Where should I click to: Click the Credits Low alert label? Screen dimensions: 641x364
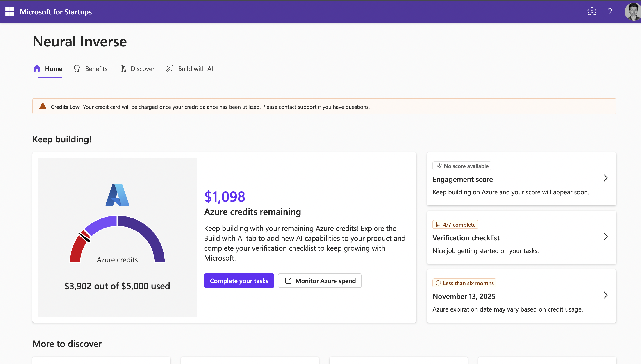point(65,107)
